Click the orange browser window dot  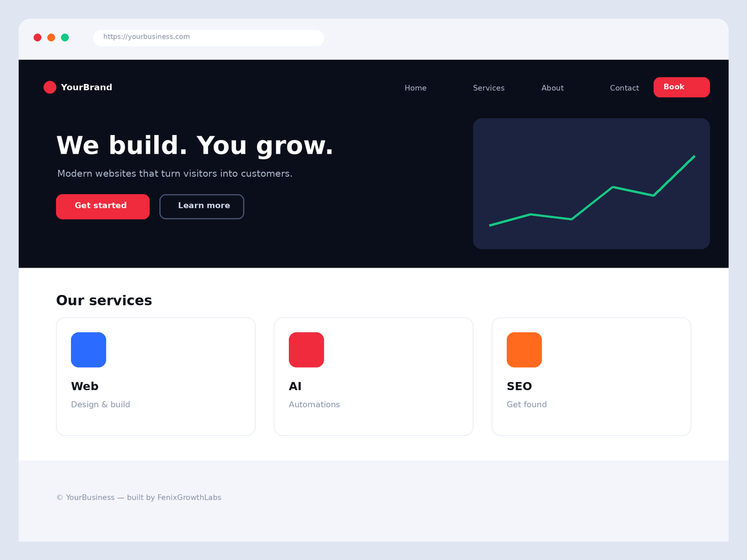pos(51,37)
